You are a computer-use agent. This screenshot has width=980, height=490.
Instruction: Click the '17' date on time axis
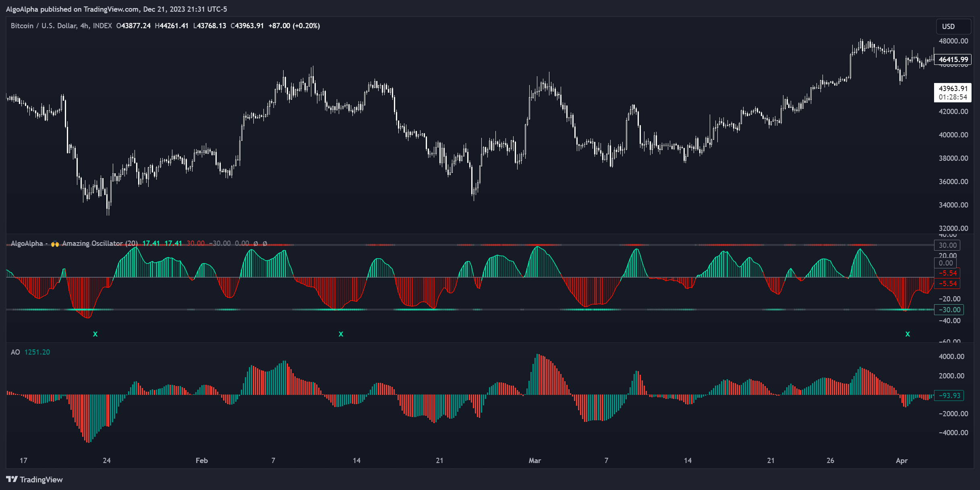(x=24, y=461)
